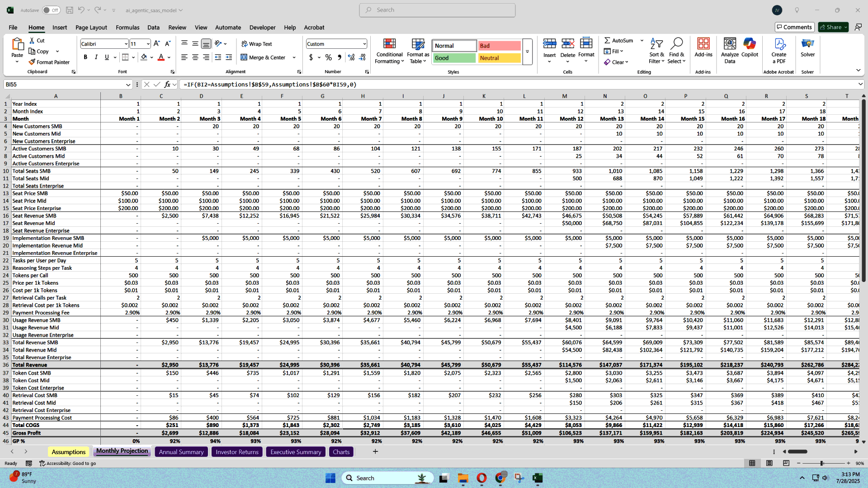Click the Share button
The image size is (868, 488).
click(x=833, y=27)
